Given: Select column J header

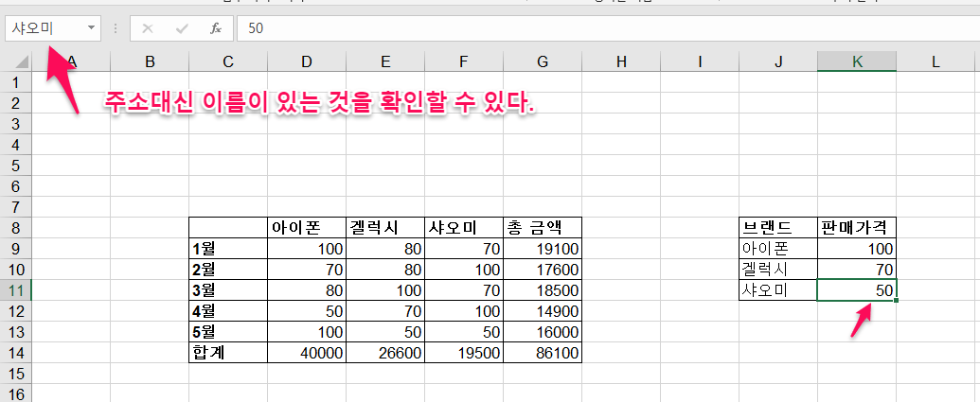Looking at the screenshot, I should (x=778, y=61).
